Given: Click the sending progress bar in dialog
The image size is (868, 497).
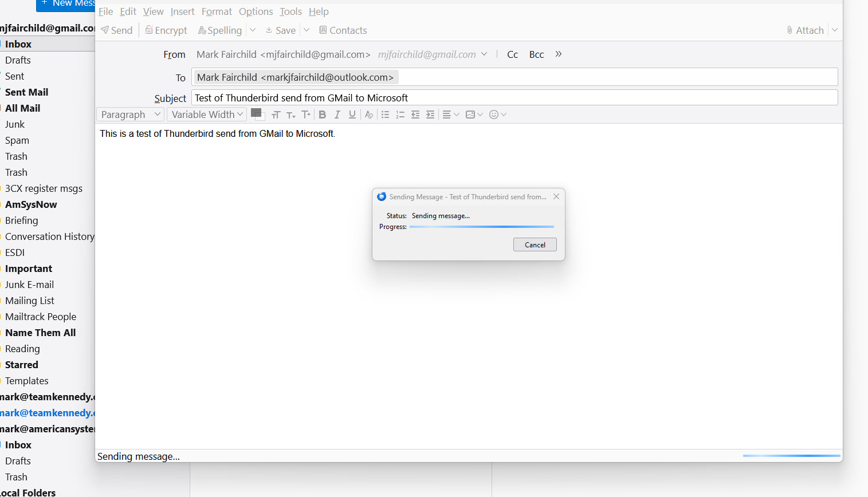Looking at the screenshot, I should click(482, 227).
